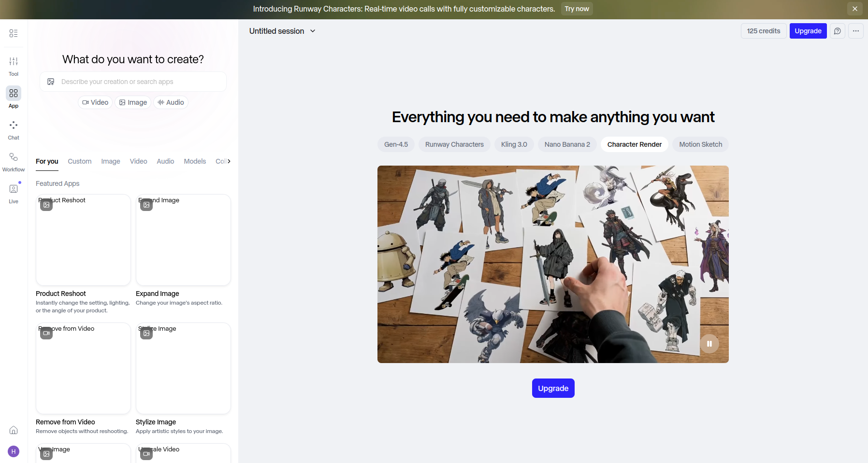Toggle the Audio filter chip
The height and width of the screenshot is (463, 868).
tap(171, 102)
